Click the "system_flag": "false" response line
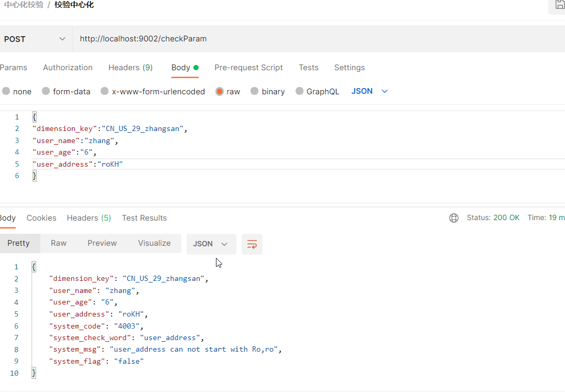The image size is (565, 392). point(96,362)
